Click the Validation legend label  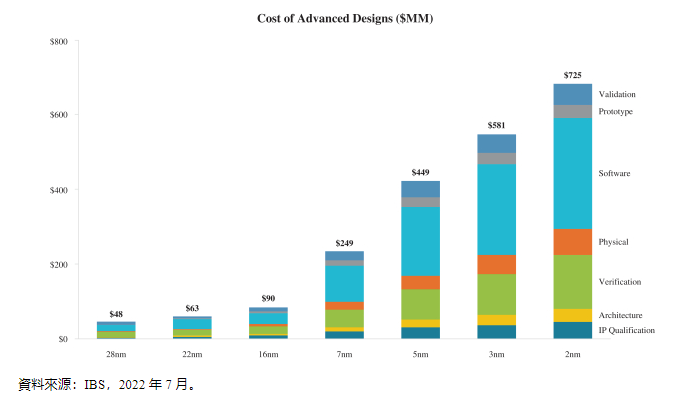pos(617,94)
